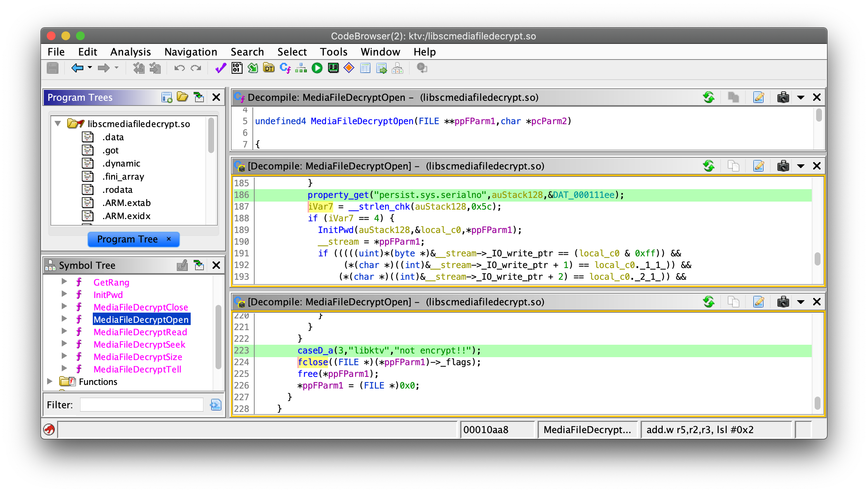
Task: Open the Analysis menu
Action: pos(130,52)
